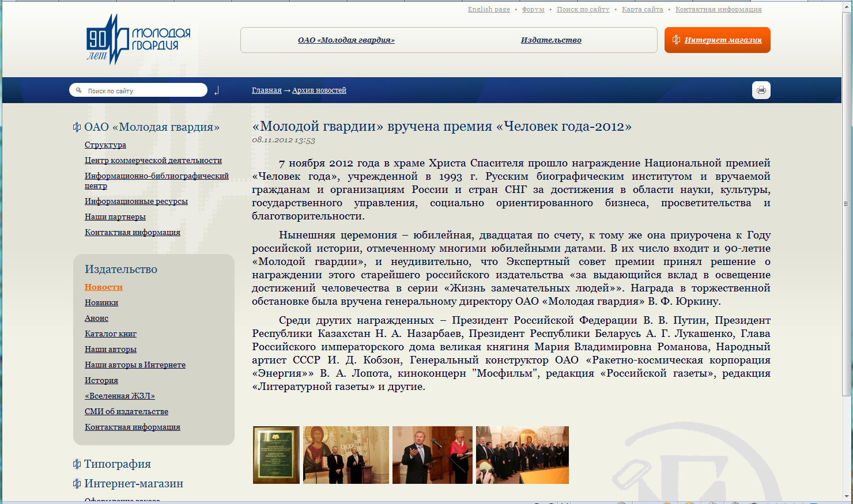Click the icon beside Типография heading

(77, 464)
